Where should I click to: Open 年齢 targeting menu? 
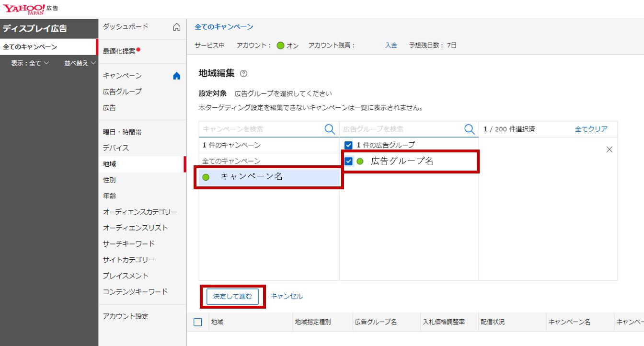coord(109,196)
